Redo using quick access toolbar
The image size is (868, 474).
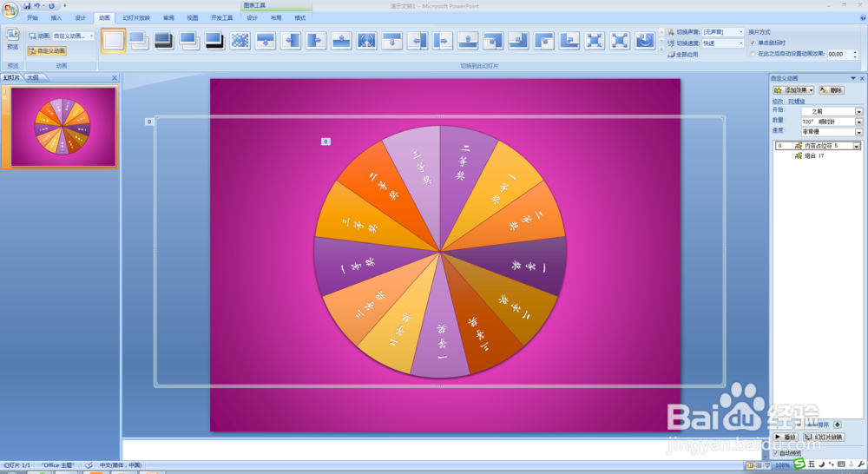(x=51, y=5)
